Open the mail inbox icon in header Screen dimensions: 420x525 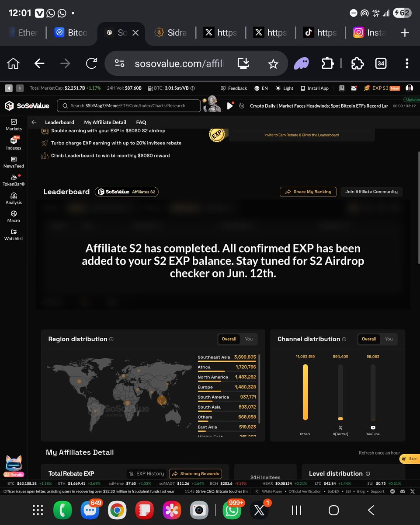point(355,88)
